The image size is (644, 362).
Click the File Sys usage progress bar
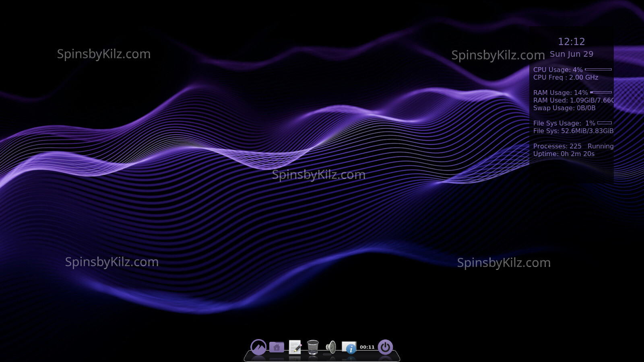click(605, 123)
